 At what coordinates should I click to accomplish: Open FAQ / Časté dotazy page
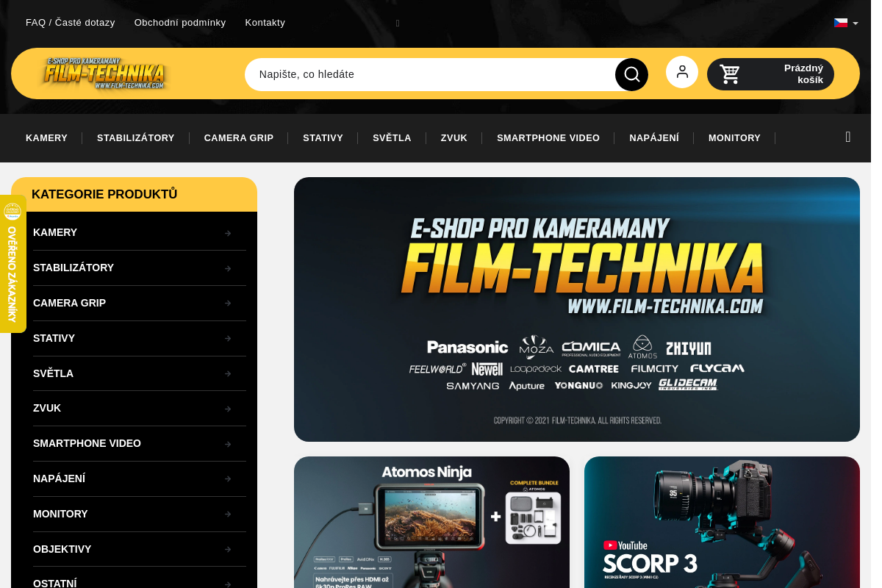point(71,22)
